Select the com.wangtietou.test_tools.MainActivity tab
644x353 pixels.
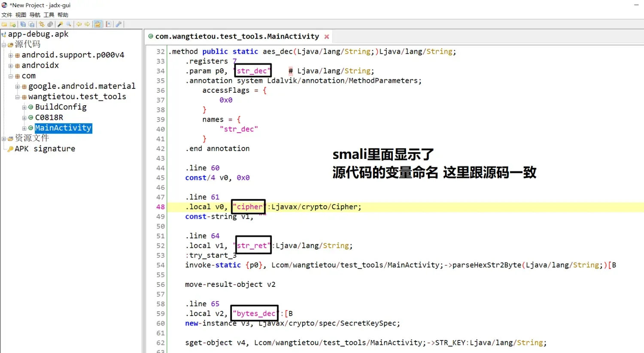pos(236,36)
